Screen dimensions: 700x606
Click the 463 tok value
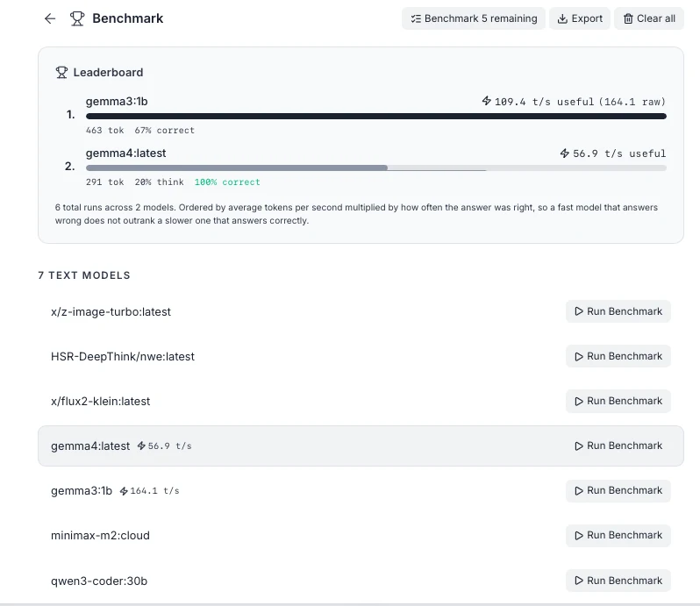pyautogui.click(x=105, y=131)
